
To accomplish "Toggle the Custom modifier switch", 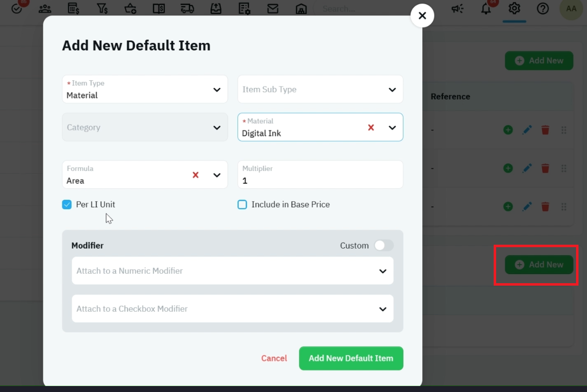I will pos(384,246).
